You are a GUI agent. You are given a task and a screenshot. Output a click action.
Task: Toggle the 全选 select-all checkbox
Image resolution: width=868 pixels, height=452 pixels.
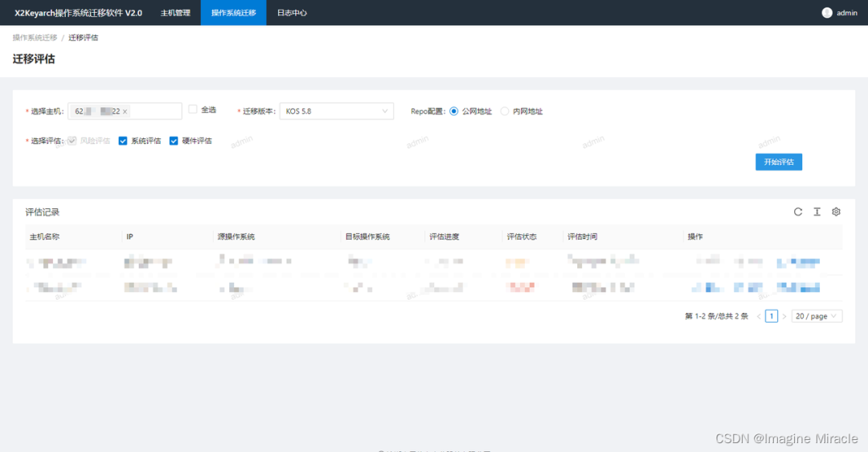[x=193, y=109]
